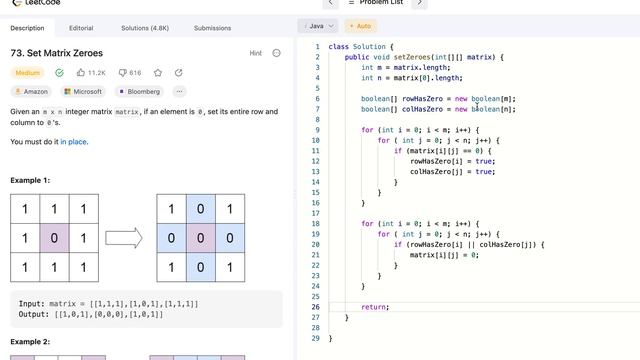Select the Amazon company tag
The height and width of the screenshot is (360, 640).
pyautogui.click(x=31, y=91)
